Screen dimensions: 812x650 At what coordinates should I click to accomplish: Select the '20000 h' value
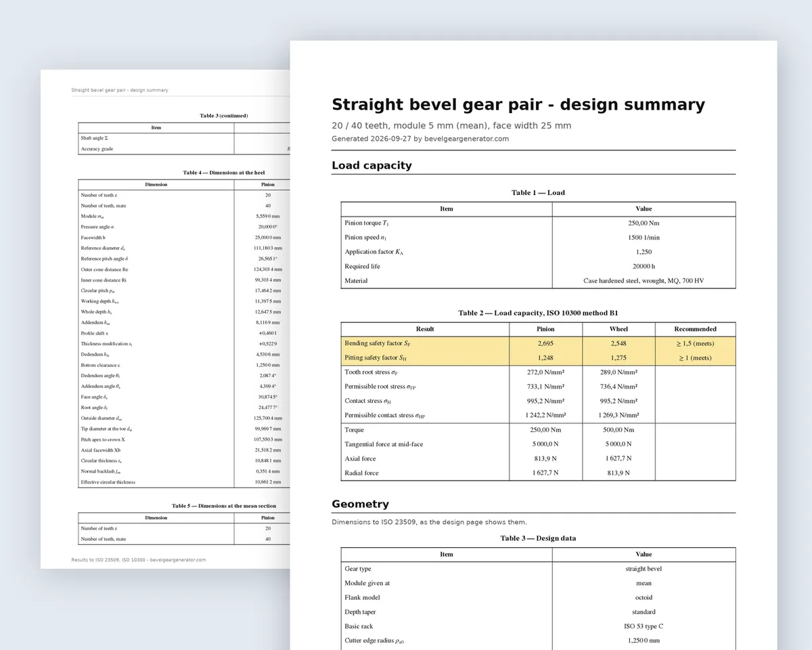(x=644, y=266)
